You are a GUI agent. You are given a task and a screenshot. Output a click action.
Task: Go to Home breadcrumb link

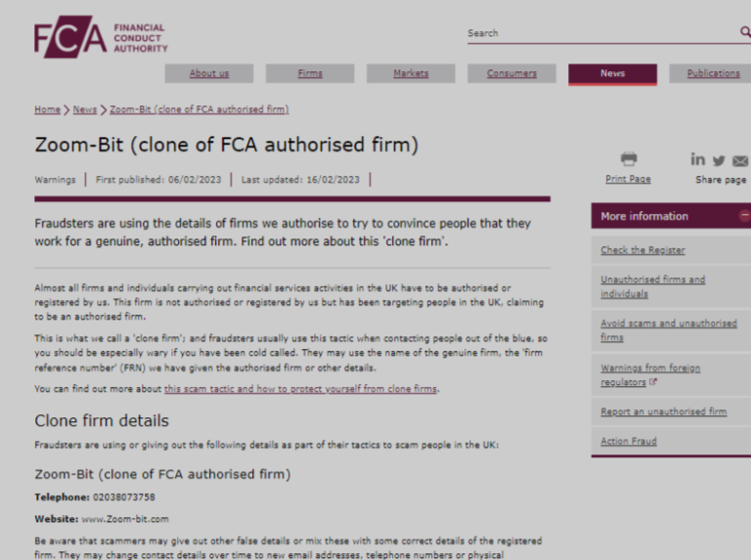[x=47, y=109]
